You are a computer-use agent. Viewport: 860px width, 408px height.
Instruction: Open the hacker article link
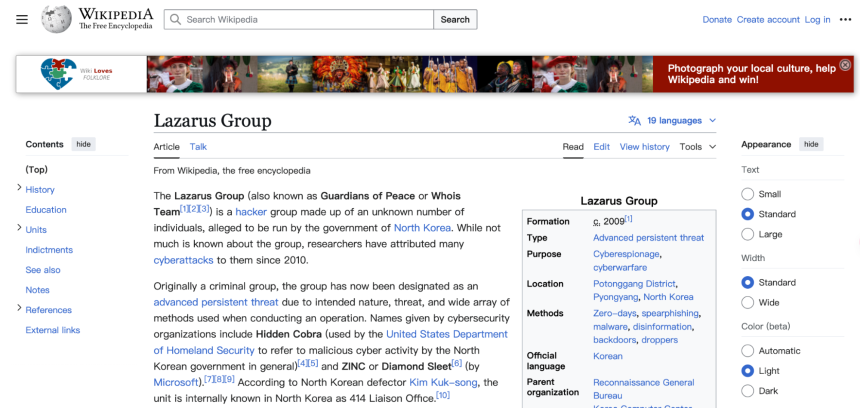click(x=251, y=212)
